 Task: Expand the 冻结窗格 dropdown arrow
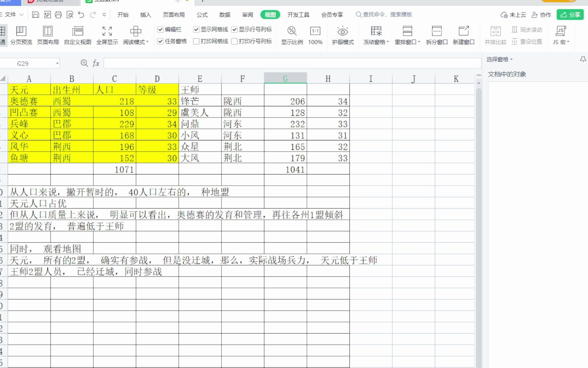click(388, 42)
